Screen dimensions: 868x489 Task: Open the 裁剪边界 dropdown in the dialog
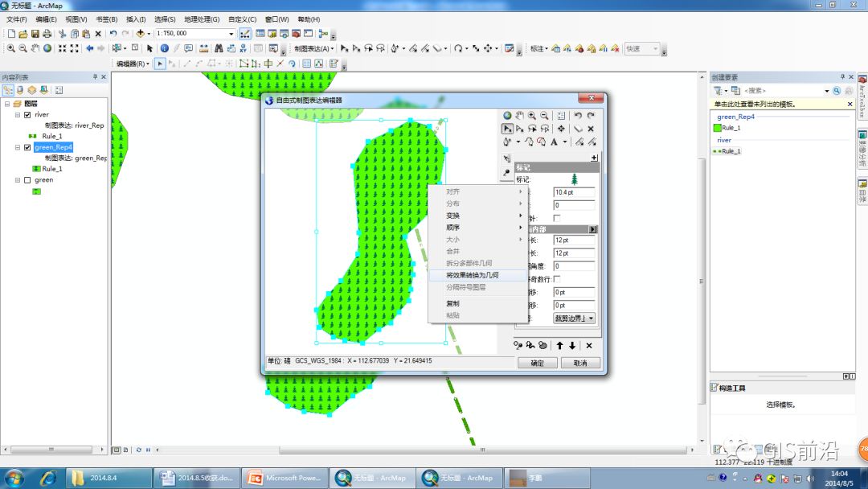pos(574,318)
